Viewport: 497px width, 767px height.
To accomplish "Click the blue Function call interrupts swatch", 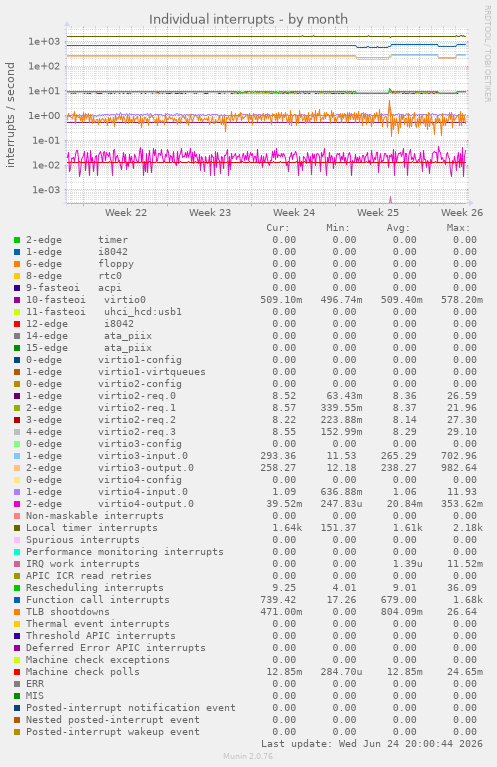I will pyautogui.click(x=17, y=600).
